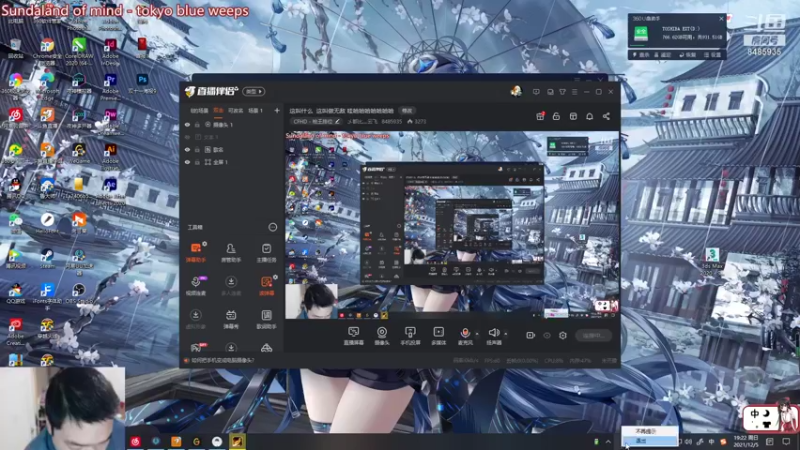Lock the 全屏 1 source
The width and height of the screenshot is (800, 450).
click(197, 162)
